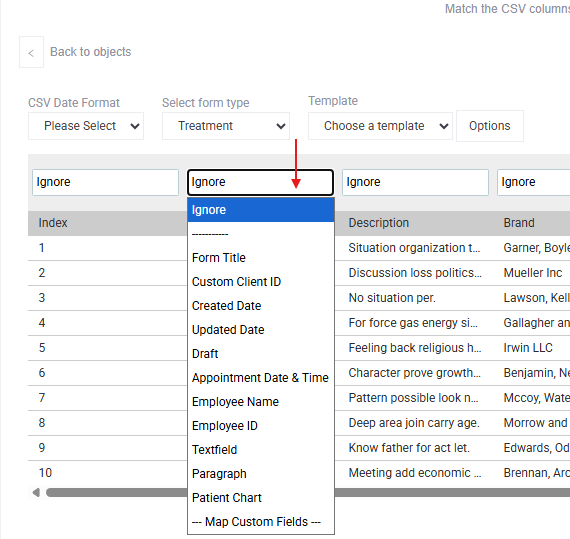Select Appointment Date & Time option
The image size is (570, 539).
coord(261,378)
